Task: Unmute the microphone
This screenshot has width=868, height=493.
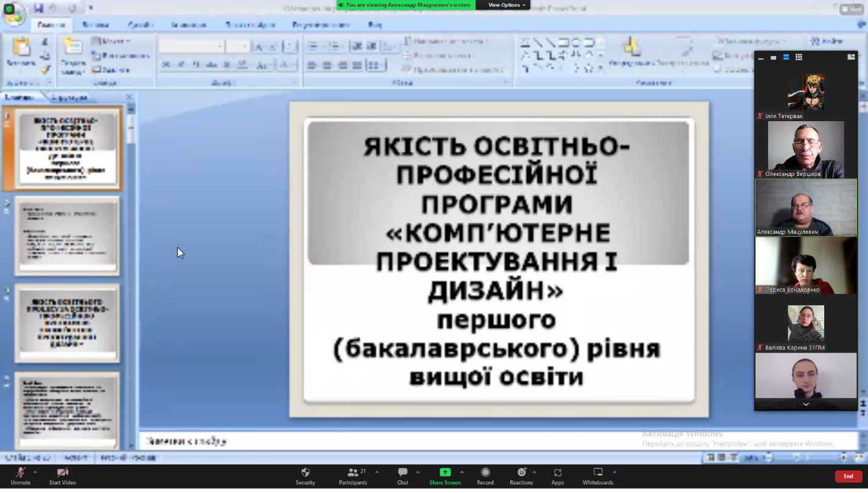Action: point(20,476)
